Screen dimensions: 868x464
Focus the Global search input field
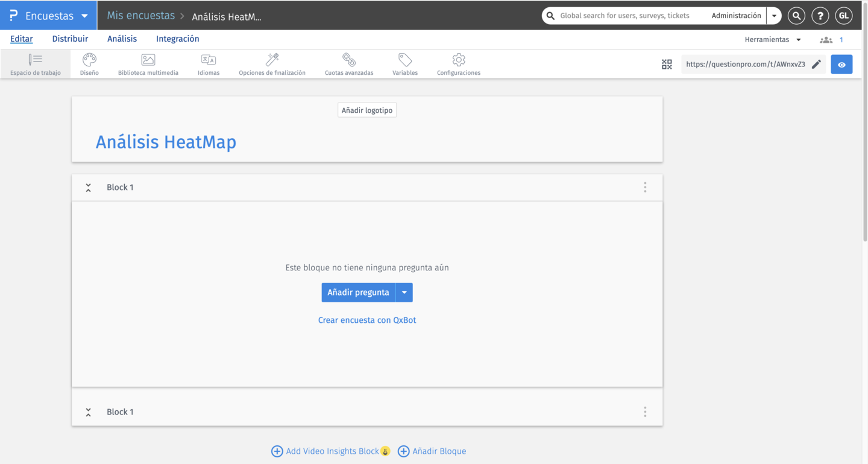tap(625, 16)
